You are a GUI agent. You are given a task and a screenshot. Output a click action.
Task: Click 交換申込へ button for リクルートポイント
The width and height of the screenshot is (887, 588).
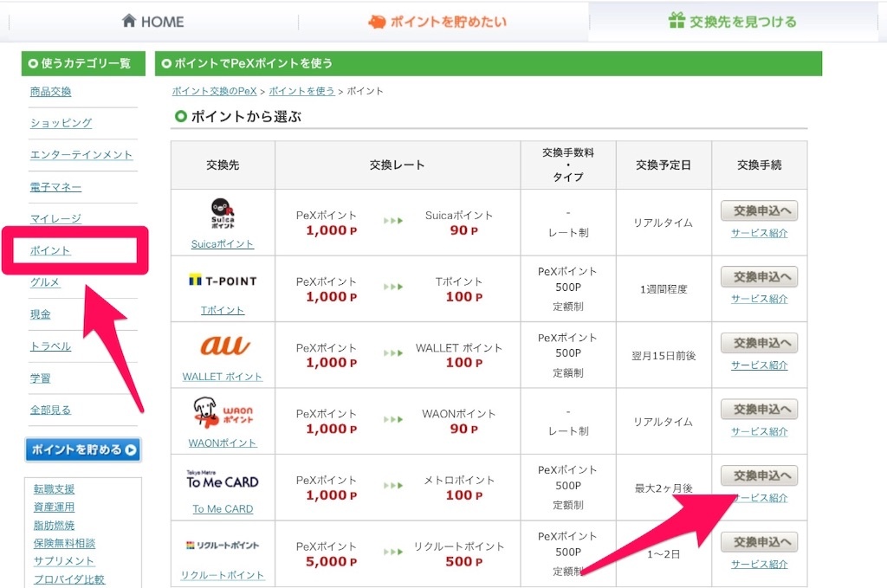(x=759, y=542)
